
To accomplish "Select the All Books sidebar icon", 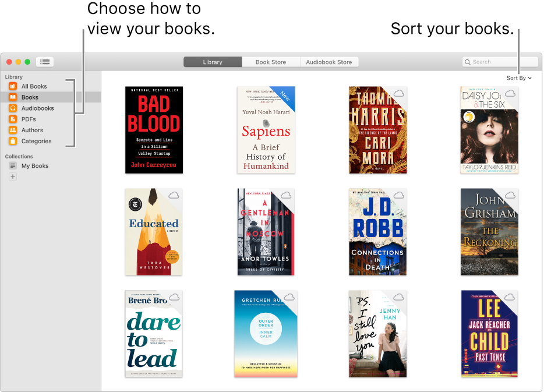I will coord(13,86).
